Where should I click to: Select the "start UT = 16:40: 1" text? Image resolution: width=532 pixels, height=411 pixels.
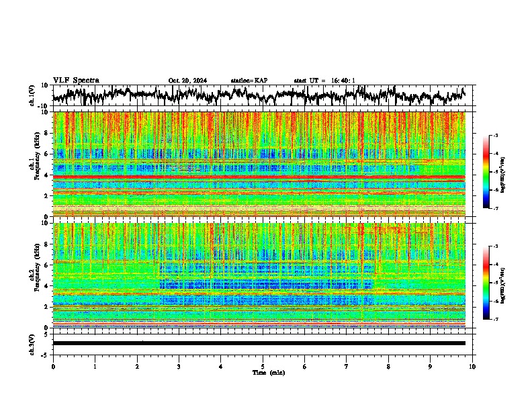point(324,81)
